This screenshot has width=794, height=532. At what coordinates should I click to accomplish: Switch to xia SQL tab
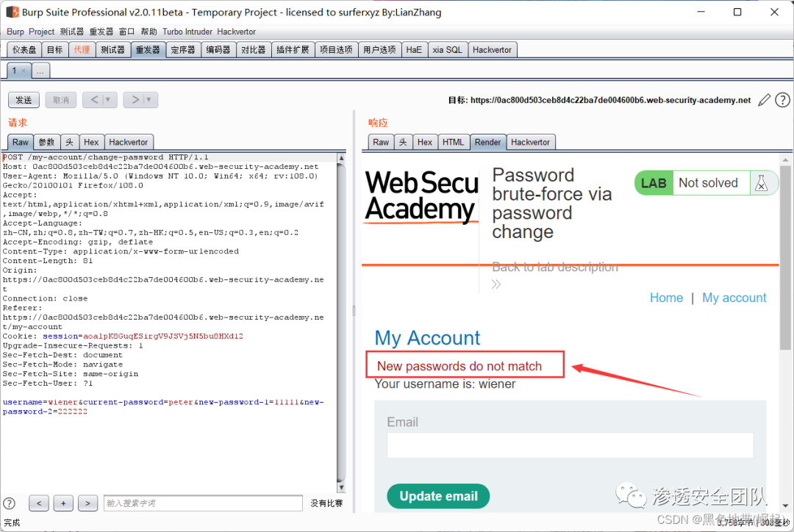pos(447,50)
